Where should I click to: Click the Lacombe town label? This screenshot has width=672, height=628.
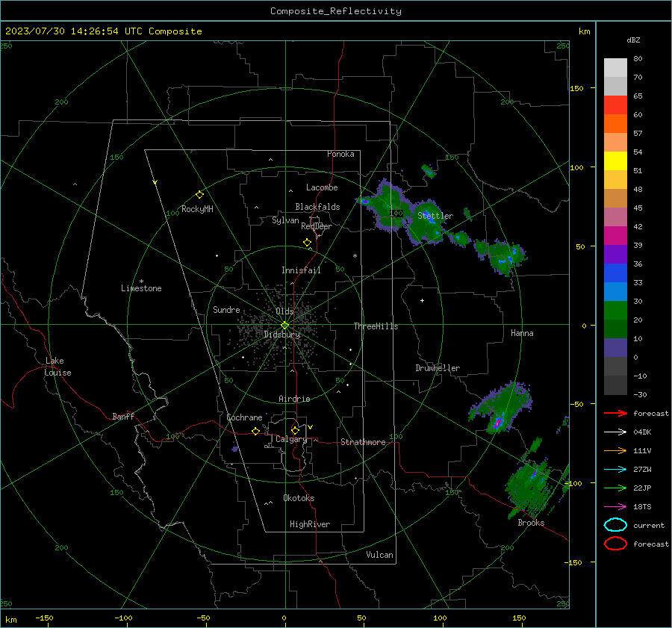[322, 187]
